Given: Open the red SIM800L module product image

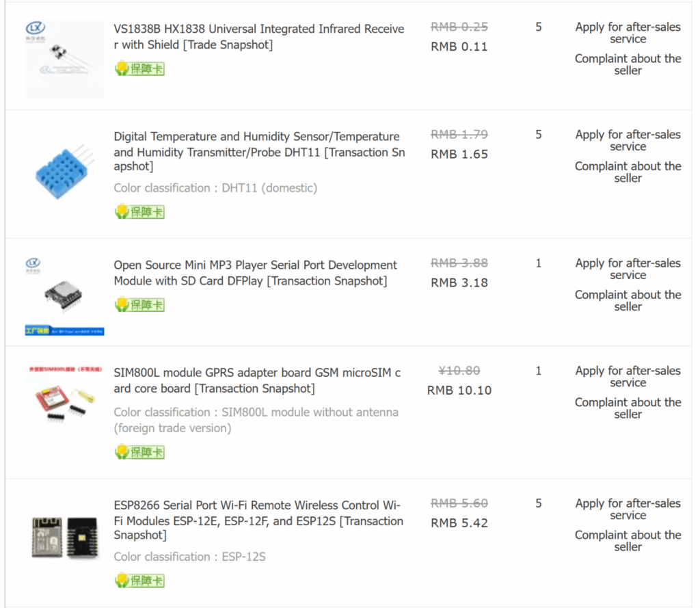Looking at the screenshot, I should click(64, 396).
